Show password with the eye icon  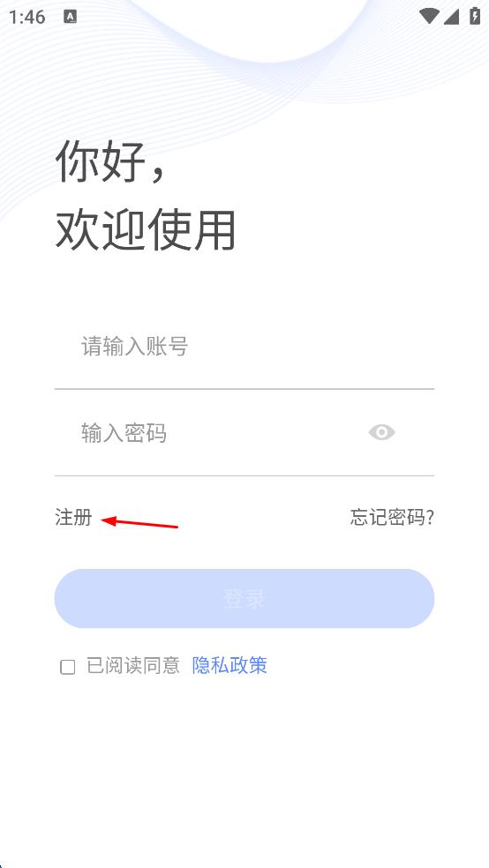[x=381, y=432]
